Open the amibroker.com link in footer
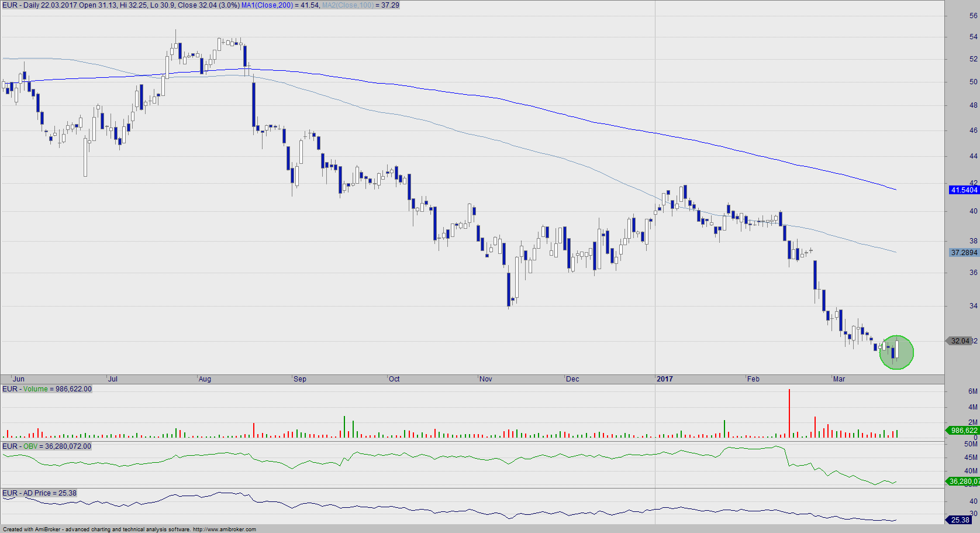Viewport: 980px width, 533px height. (225, 529)
